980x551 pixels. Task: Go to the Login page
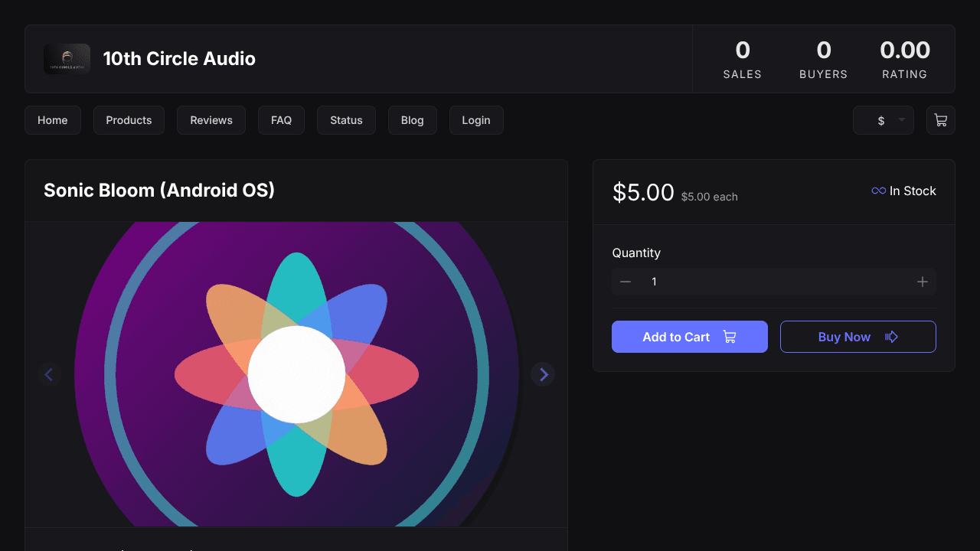click(x=476, y=120)
